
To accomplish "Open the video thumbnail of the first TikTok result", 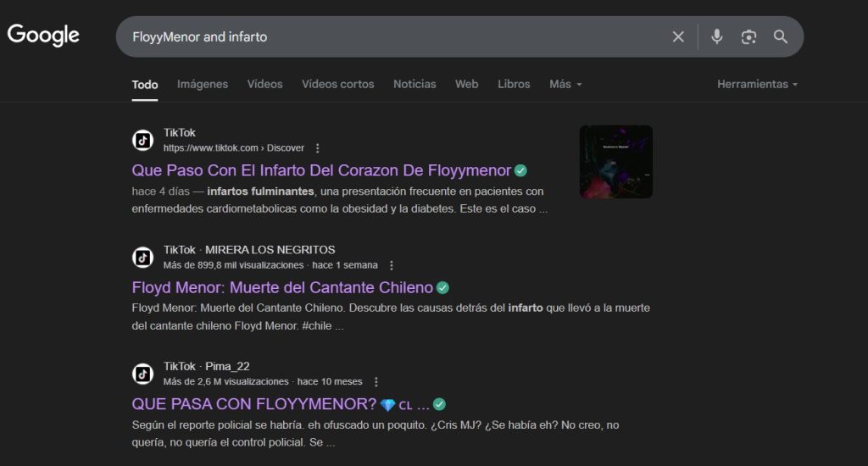I will pos(616,162).
